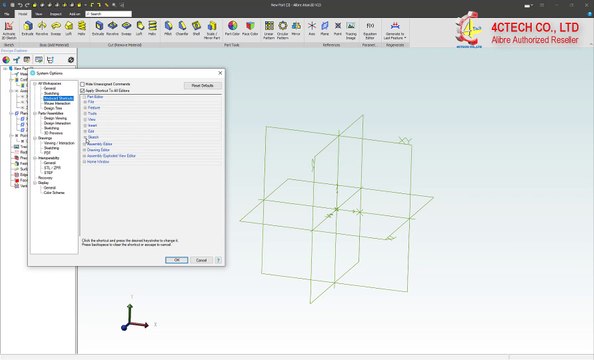This screenshot has width=594, height=360.
Task: Expand the Insert shortcuts group
Action: coord(85,125)
